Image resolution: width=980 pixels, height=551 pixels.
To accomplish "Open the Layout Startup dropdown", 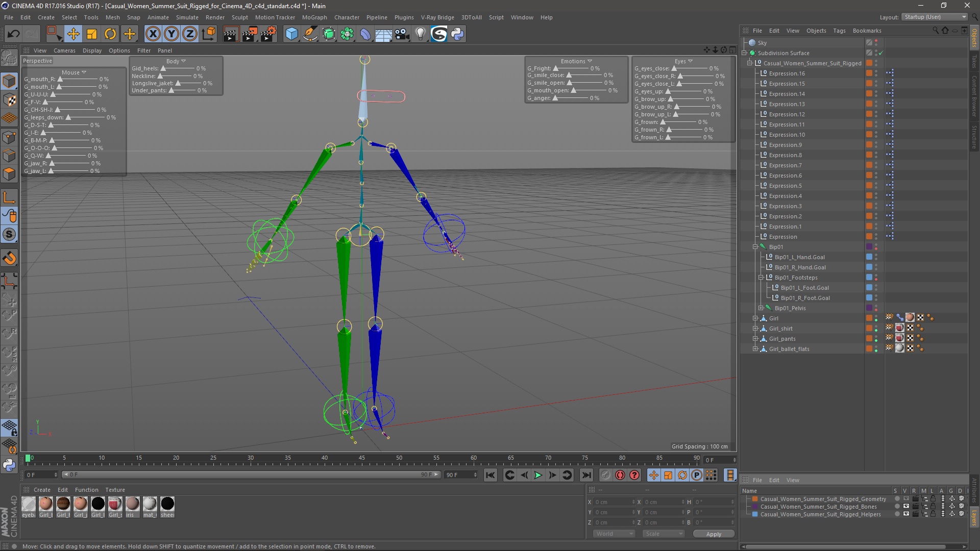I will (x=935, y=17).
